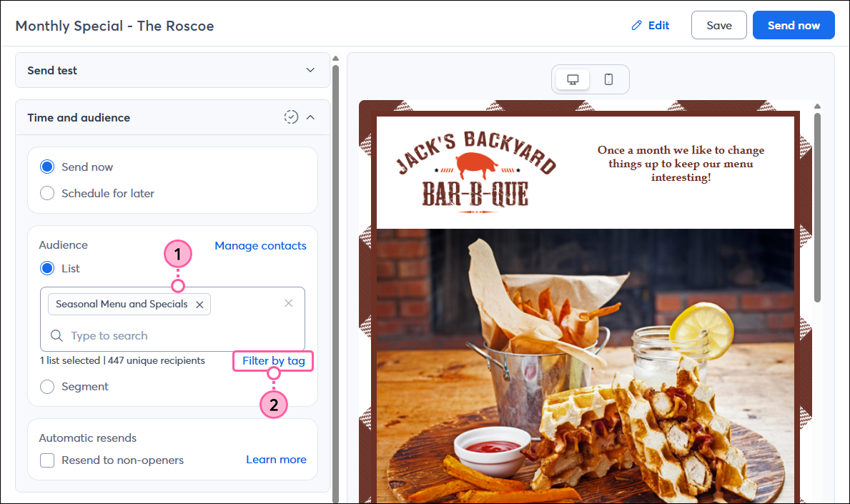Enable Resend to non-openers checkbox
850x504 pixels.
point(47,460)
